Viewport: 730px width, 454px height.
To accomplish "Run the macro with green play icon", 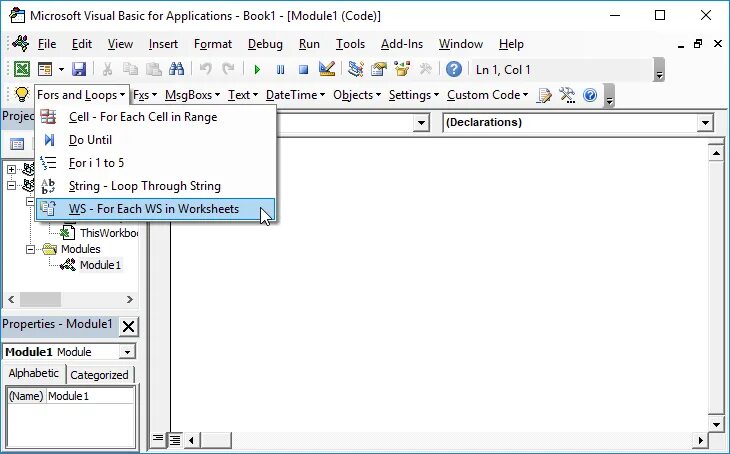I will tap(257, 70).
